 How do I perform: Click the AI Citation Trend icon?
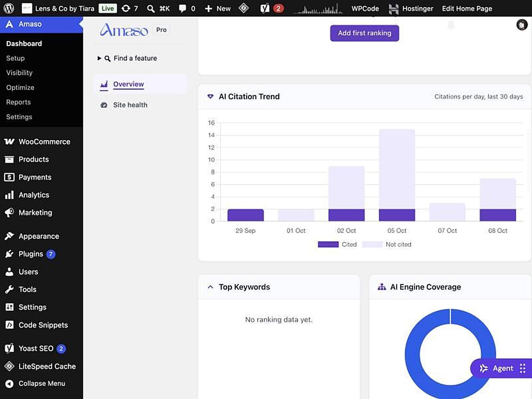click(210, 96)
